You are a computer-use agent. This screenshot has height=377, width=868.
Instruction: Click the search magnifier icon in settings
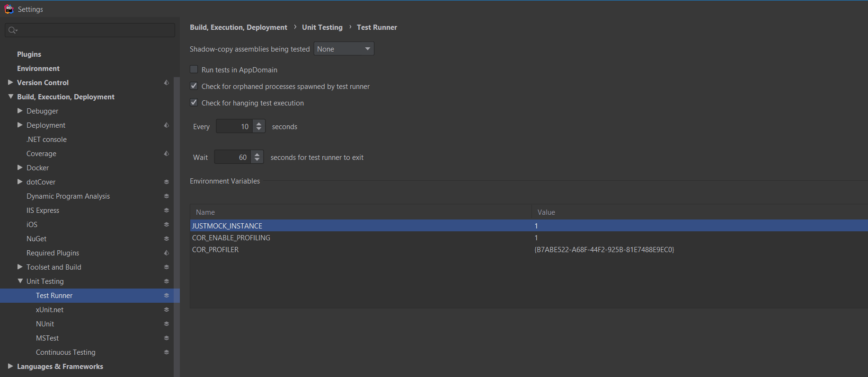(12, 30)
